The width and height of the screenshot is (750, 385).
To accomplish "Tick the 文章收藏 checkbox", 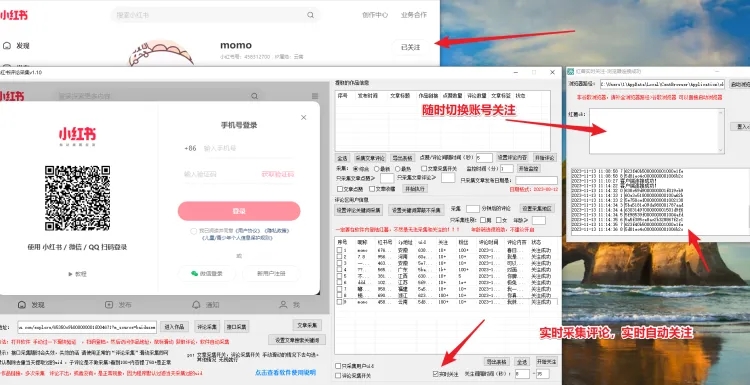I will click(372, 189).
